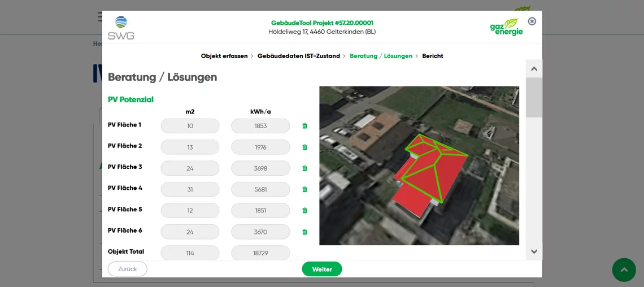Click the PV Potenzial heading
Screen dimensions: 644x287
(x=130, y=99)
